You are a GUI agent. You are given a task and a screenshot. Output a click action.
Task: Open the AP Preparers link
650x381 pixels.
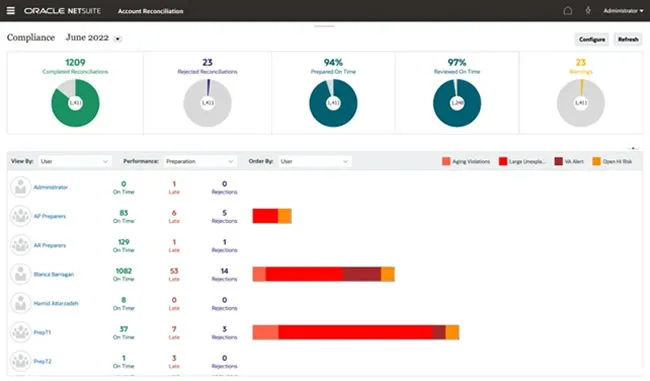pyautogui.click(x=50, y=216)
